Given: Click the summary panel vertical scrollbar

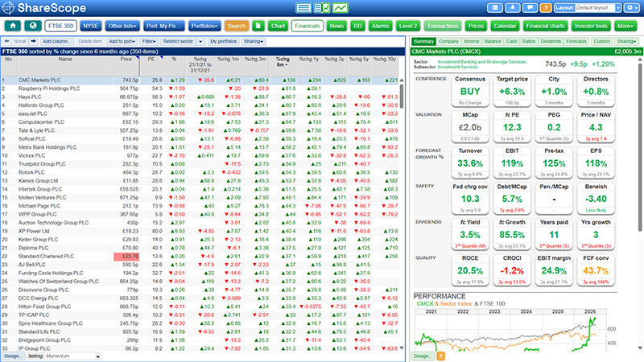Looking at the screenshot, I should coord(640,146).
